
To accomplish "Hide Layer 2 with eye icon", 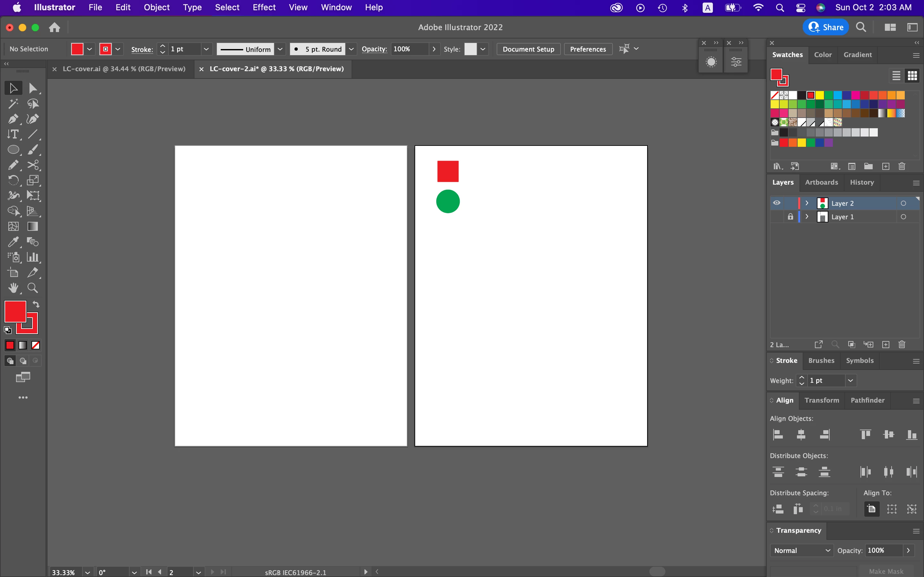I will click(x=777, y=203).
